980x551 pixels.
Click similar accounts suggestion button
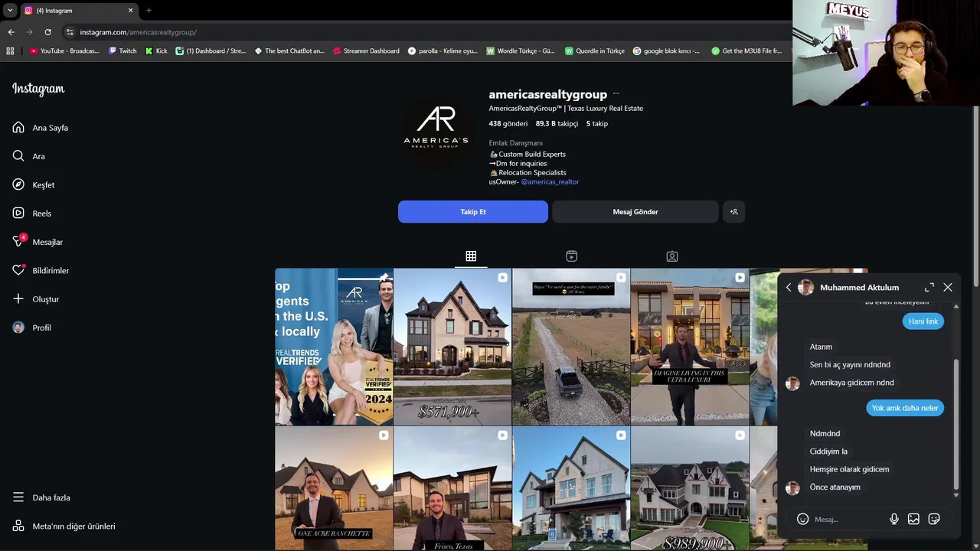(x=733, y=212)
